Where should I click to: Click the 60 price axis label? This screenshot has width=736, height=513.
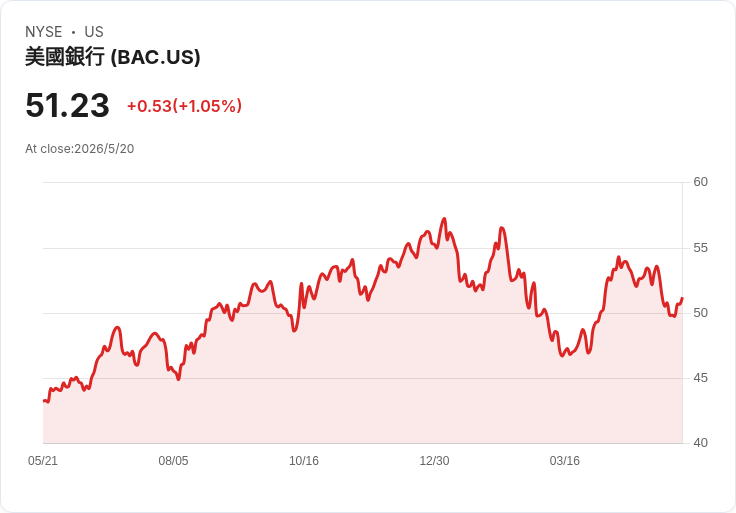pyautogui.click(x=700, y=182)
